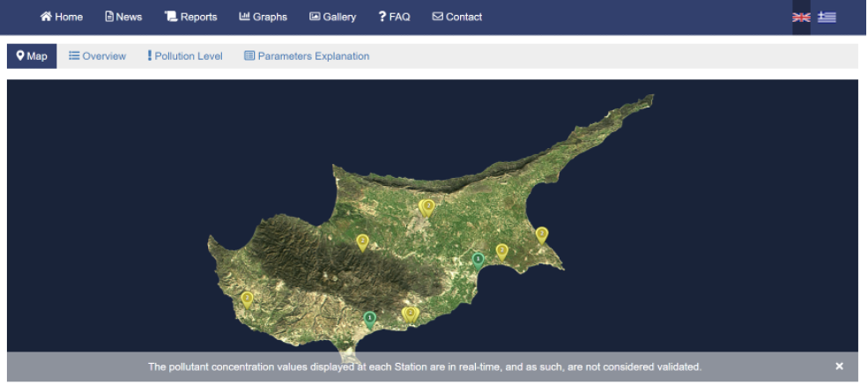Click the easternmost yellow station marker
The image size is (868, 385).
542,234
